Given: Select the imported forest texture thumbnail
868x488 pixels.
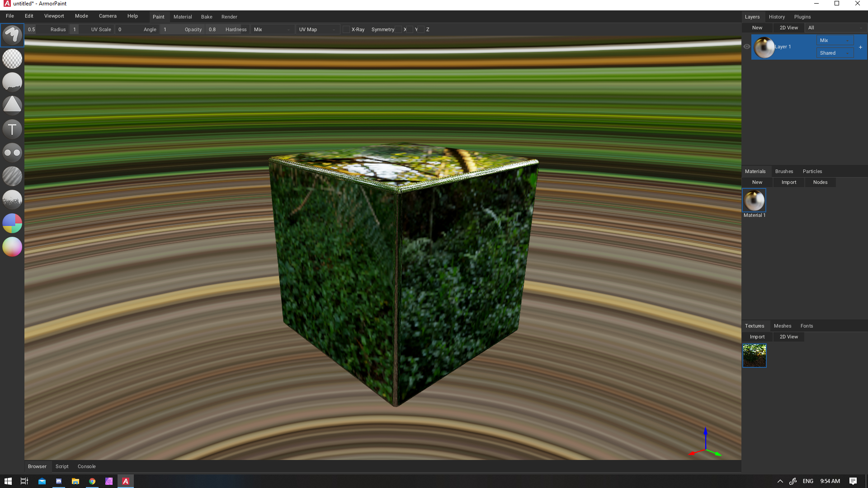Looking at the screenshot, I should pos(754,356).
